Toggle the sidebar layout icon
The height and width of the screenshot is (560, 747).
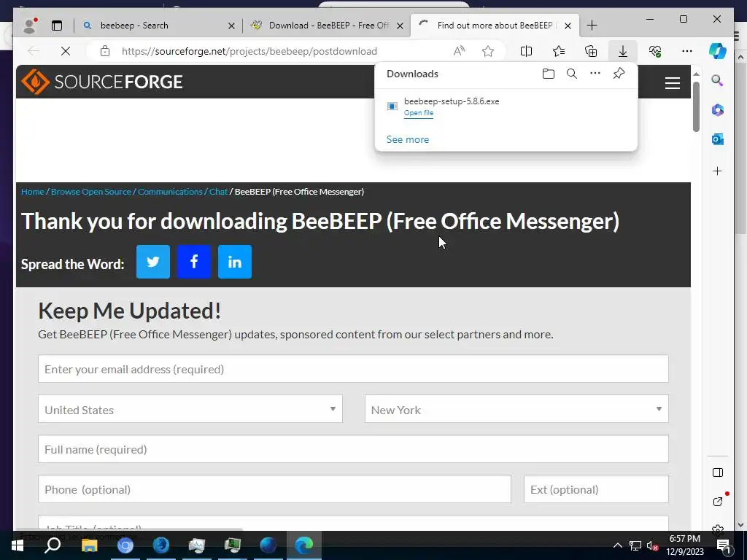click(718, 472)
